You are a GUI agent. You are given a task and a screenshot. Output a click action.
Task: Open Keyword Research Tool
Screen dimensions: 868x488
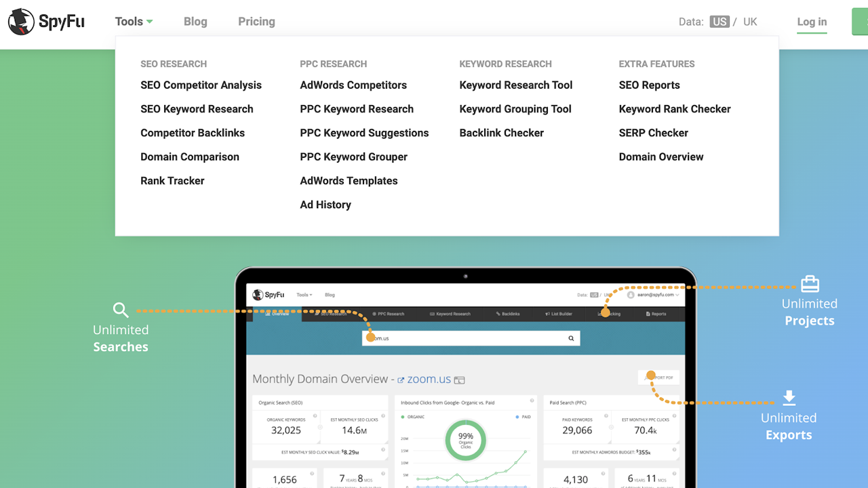click(x=516, y=85)
